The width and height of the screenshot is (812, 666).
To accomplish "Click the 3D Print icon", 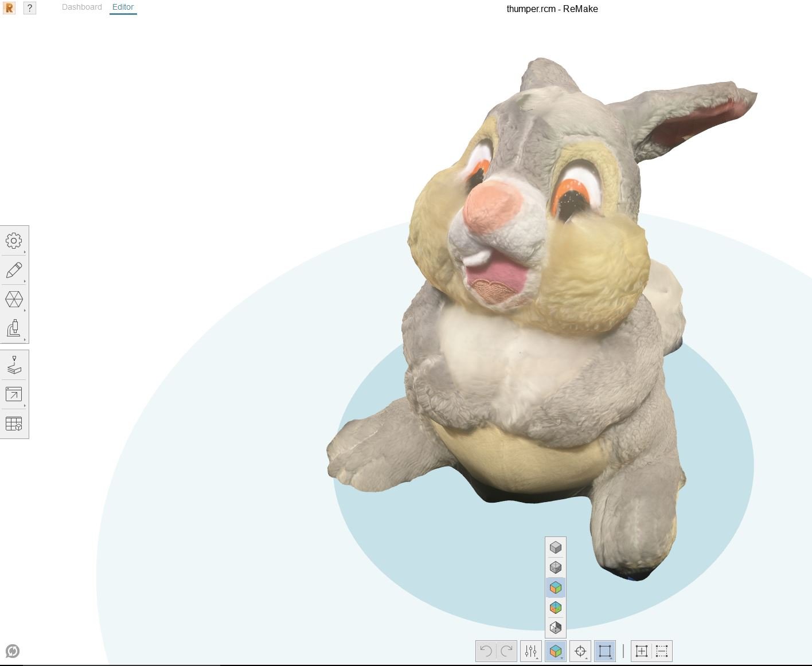I will pyautogui.click(x=14, y=365).
